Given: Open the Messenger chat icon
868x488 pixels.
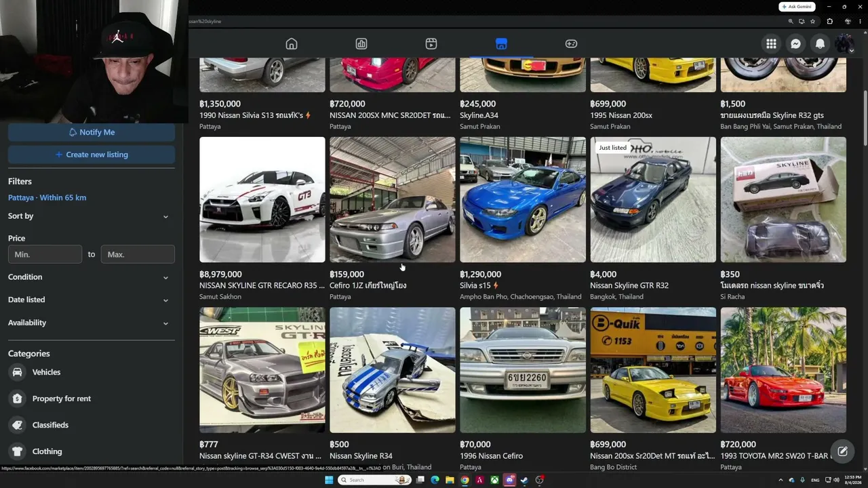Looking at the screenshot, I should click(x=795, y=44).
